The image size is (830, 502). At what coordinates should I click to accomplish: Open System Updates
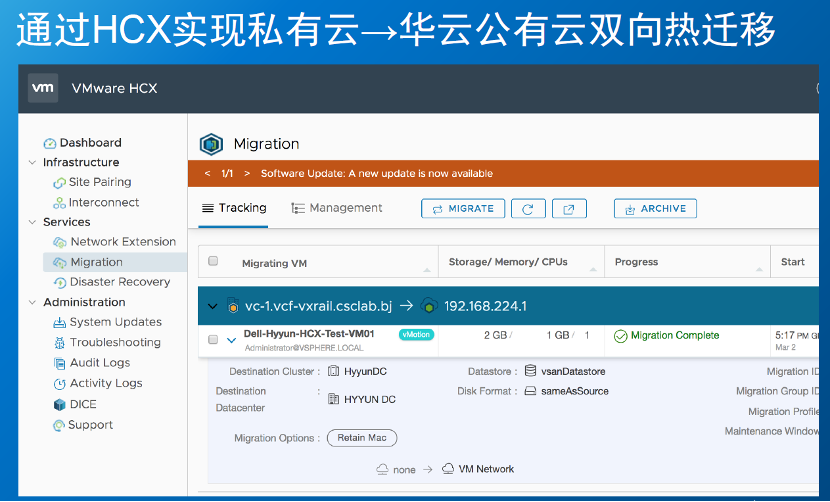pyautogui.click(x=115, y=322)
